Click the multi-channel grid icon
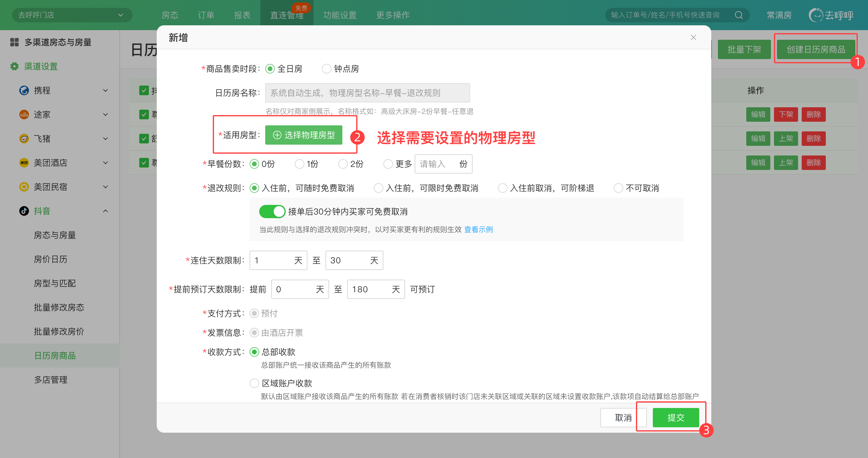The image size is (868, 458). [14, 42]
